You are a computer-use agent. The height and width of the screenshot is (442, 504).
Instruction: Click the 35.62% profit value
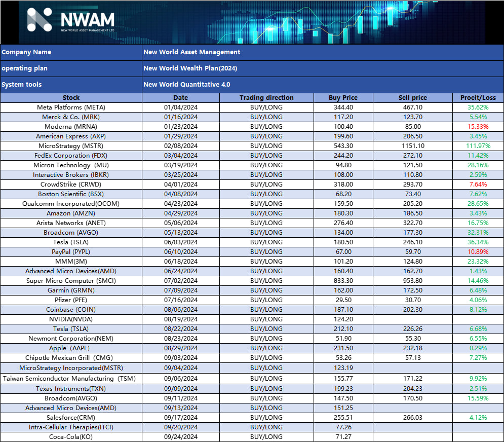478,107
